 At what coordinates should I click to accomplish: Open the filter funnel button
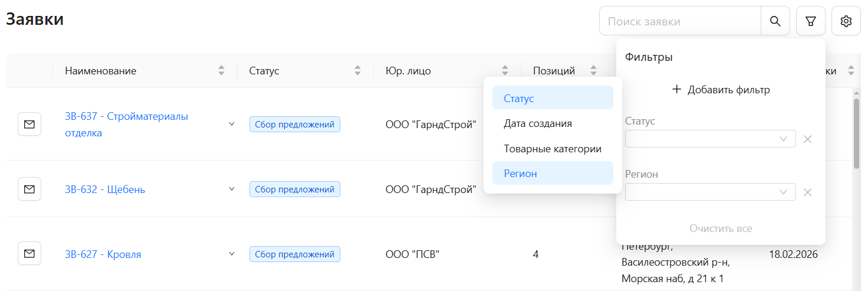[x=811, y=21]
